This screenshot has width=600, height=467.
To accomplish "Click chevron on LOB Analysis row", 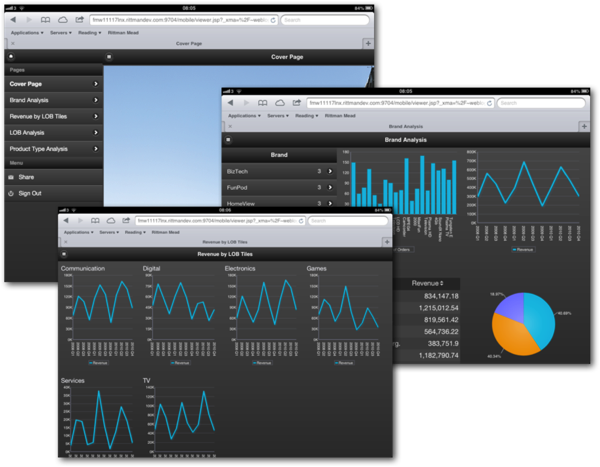I will coord(96,133).
